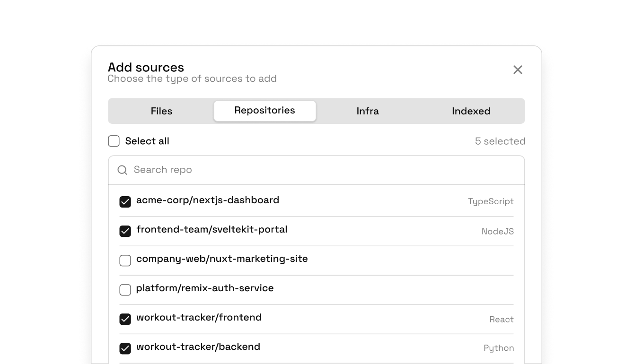Click the magnifier icon in search bar

click(x=122, y=170)
